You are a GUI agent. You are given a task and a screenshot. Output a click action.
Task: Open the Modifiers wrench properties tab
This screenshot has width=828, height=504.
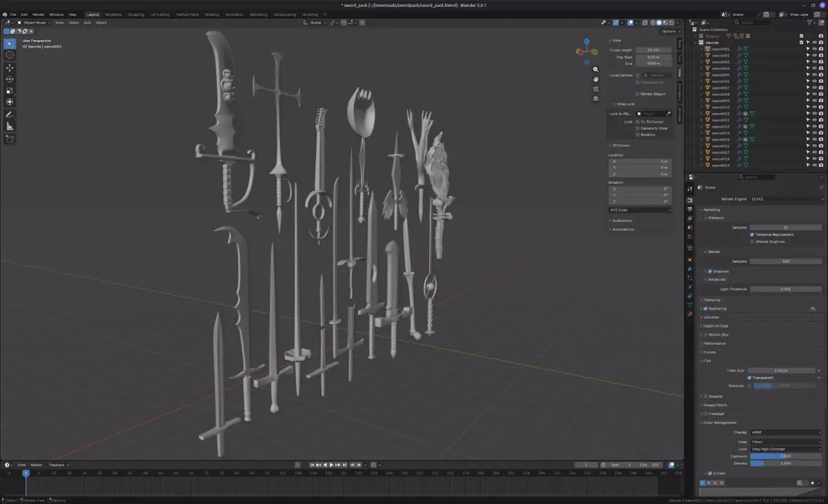pyautogui.click(x=689, y=268)
